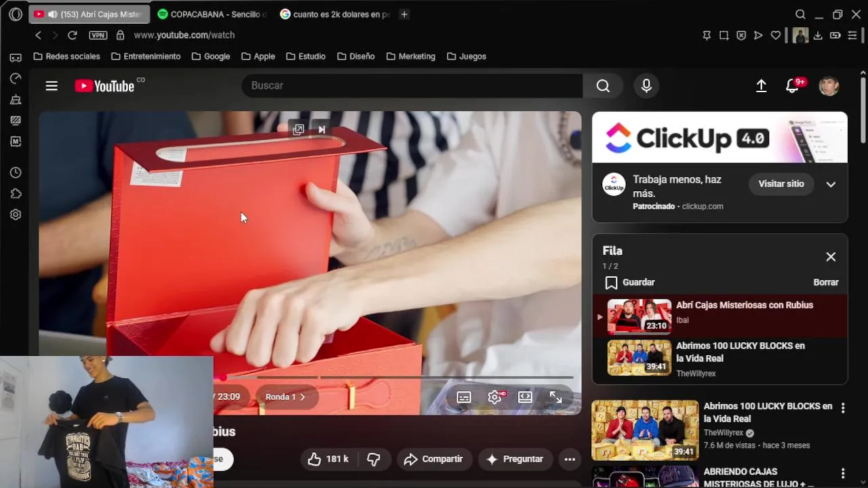Click the pin icon in address bar

[707, 35]
